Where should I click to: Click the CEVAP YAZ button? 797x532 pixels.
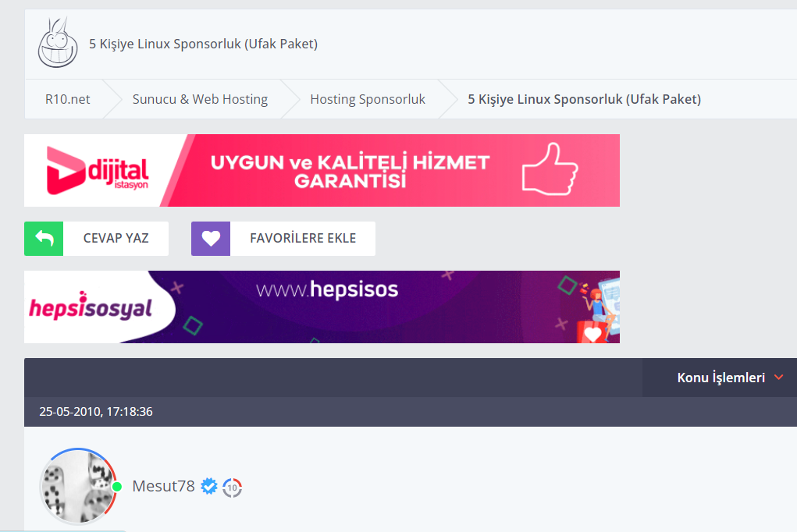96,238
